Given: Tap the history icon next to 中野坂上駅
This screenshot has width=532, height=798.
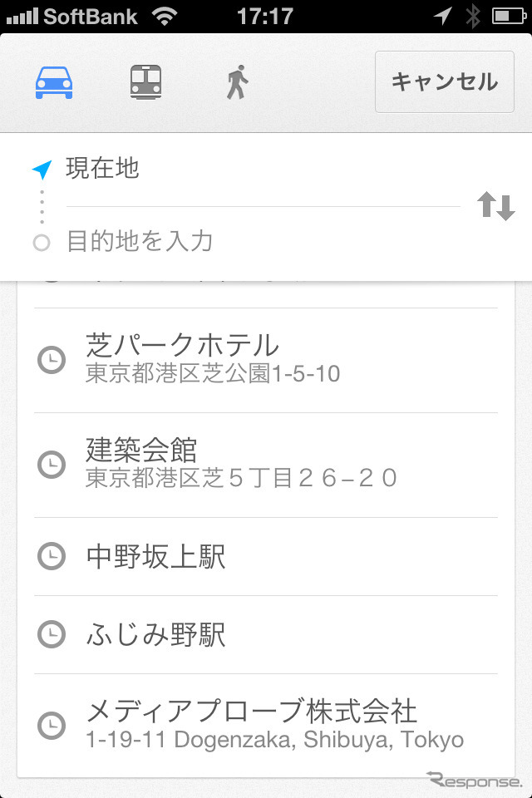Looking at the screenshot, I should point(51,555).
